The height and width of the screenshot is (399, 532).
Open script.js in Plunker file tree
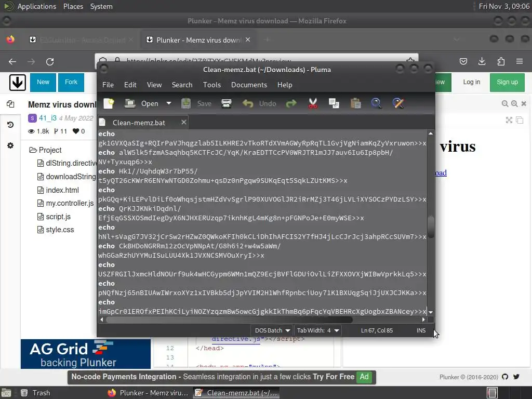coord(54,217)
